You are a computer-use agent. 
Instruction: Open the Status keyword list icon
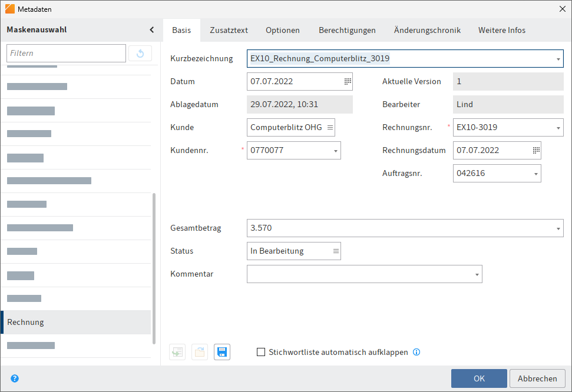tap(336, 251)
